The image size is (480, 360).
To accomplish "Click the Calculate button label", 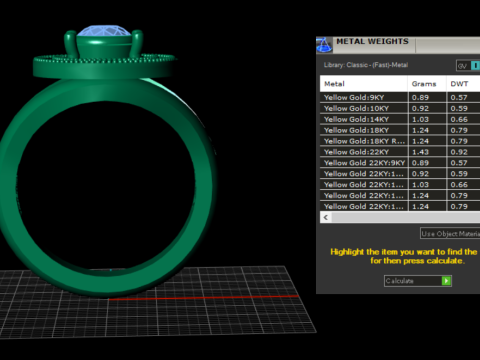I will pos(400,281).
